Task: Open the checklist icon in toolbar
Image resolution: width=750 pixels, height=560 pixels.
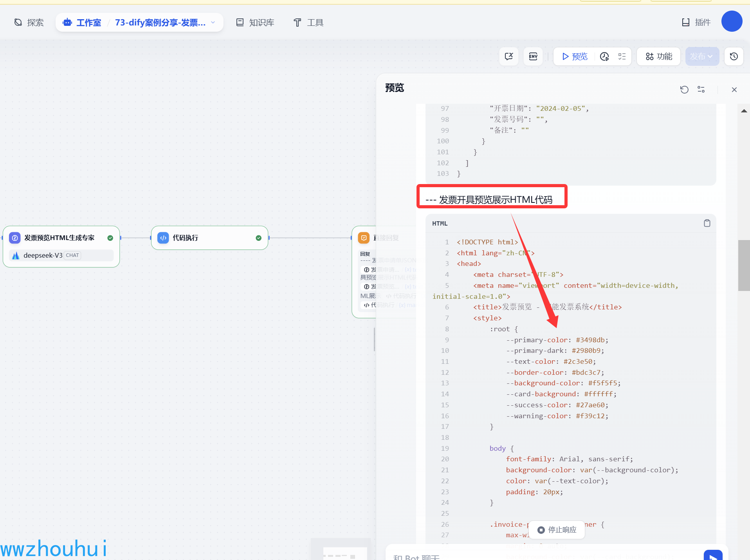Action: pos(622,56)
